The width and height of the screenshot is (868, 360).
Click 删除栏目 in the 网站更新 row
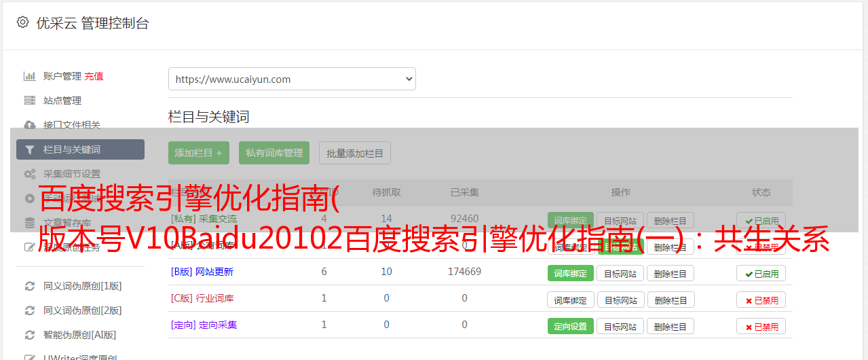671,274
